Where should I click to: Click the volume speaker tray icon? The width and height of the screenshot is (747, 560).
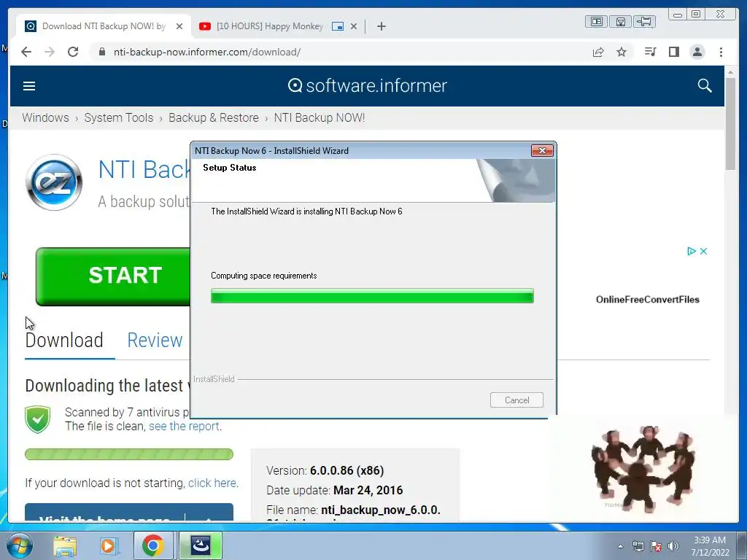coord(673,546)
